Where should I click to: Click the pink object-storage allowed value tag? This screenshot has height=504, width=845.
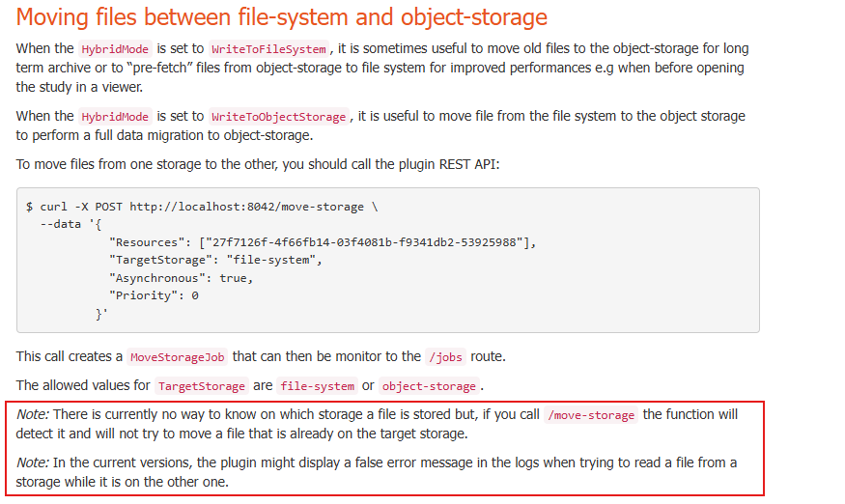(x=429, y=386)
